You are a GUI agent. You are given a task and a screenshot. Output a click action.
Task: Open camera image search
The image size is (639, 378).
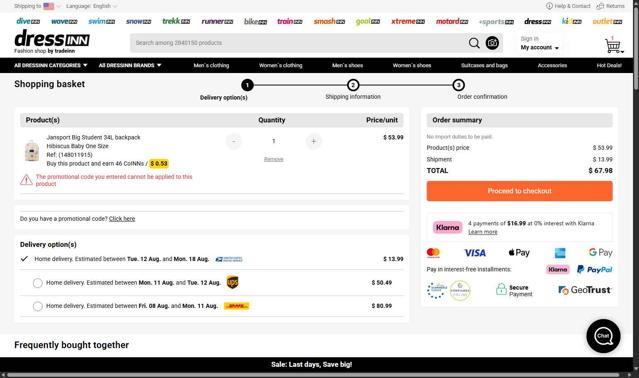(x=492, y=43)
